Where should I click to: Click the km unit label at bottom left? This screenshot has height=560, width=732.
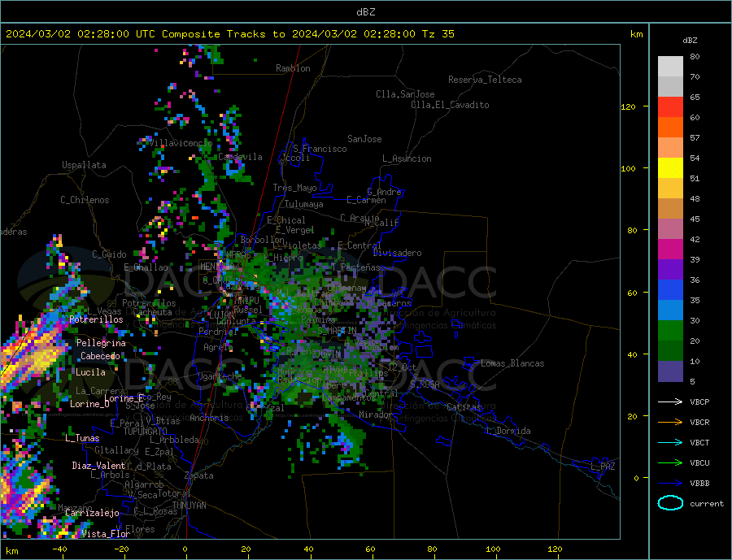click(12, 551)
